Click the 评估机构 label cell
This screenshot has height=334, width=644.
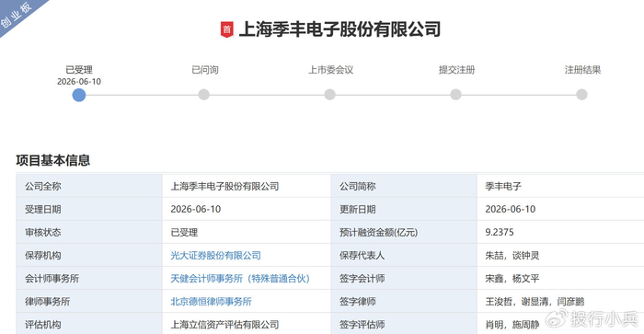click(x=89, y=323)
